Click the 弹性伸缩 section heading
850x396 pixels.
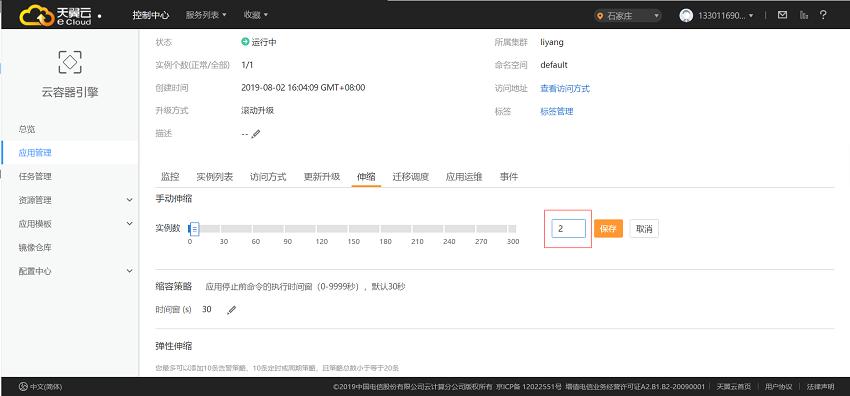[173, 346]
